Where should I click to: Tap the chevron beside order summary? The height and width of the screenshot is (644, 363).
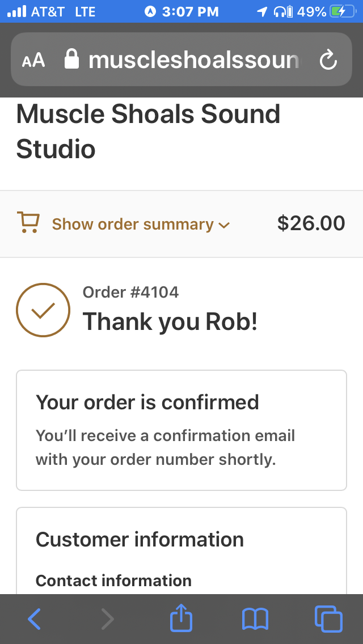[x=224, y=225]
